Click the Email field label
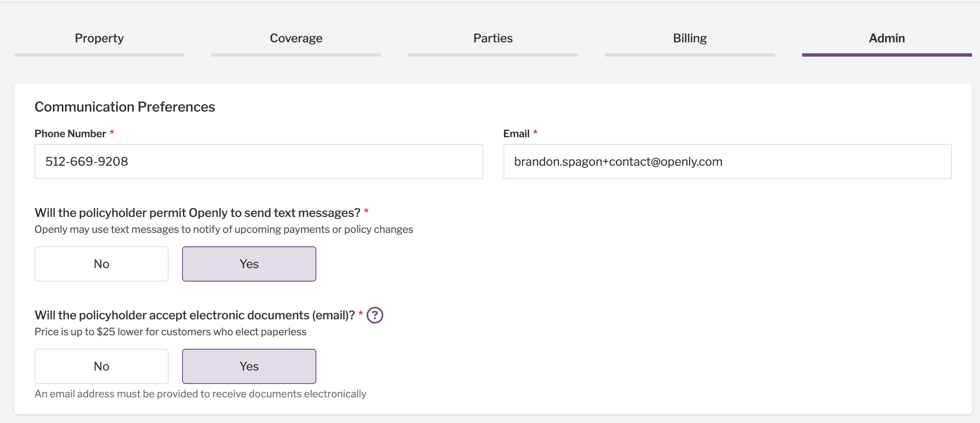The image size is (980, 423). point(516,133)
